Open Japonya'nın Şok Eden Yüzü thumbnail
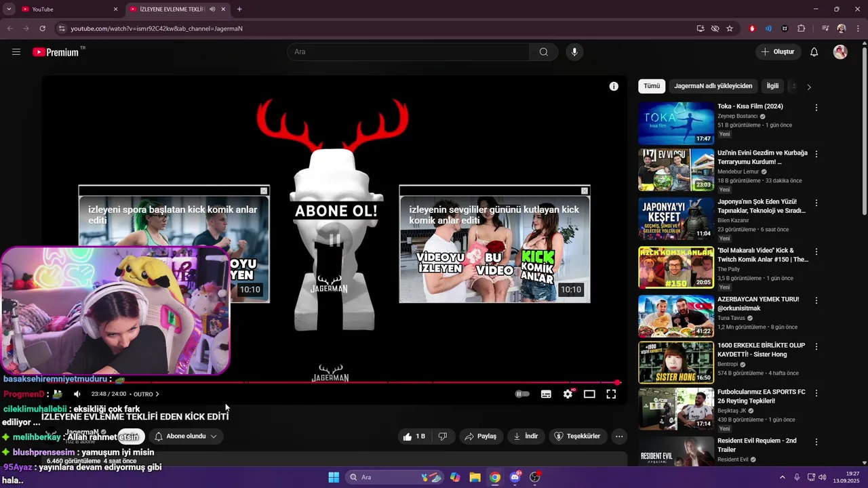Viewport: 868px width, 488px height. coord(676,219)
